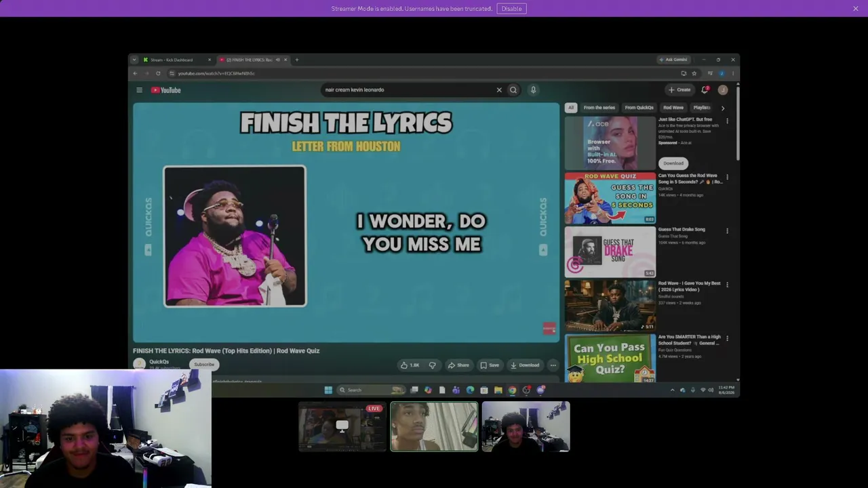Viewport: 868px width, 488px height.
Task: Open the Chrome tab search dropdown
Action: 134,60
